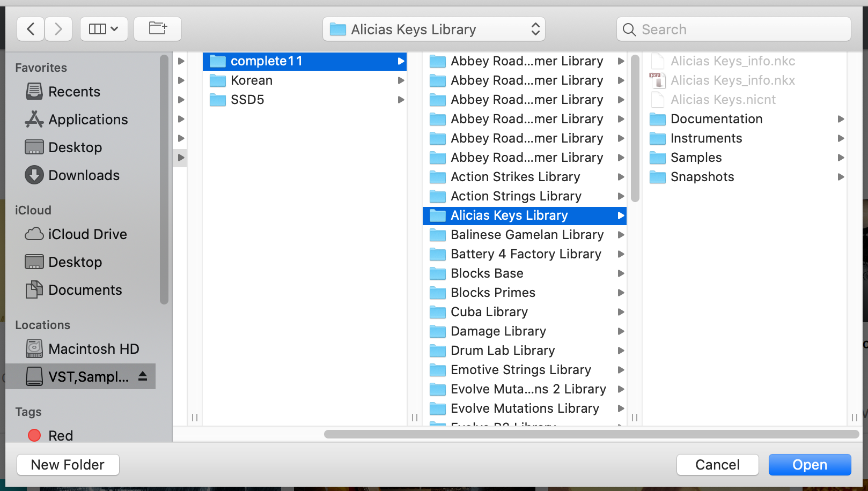Click the library column vertical scrollbar

pyautogui.click(x=635, y=128)
